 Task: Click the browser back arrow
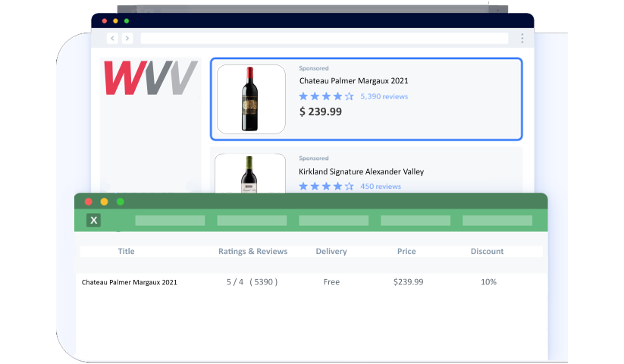(113, 38)
